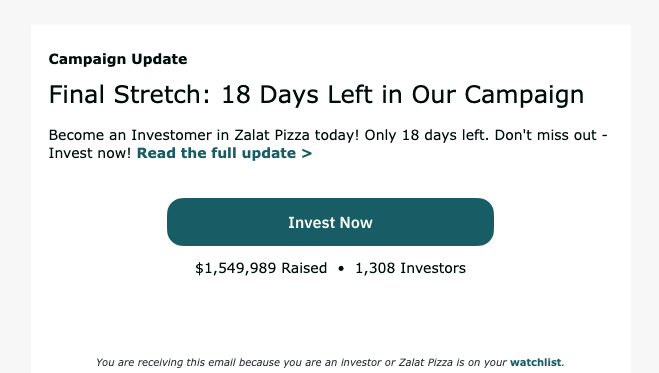Click the '$1,549,989 Raised' amount
The width and height of the screenshot is (659, 373).
click(x=261, y=268)
